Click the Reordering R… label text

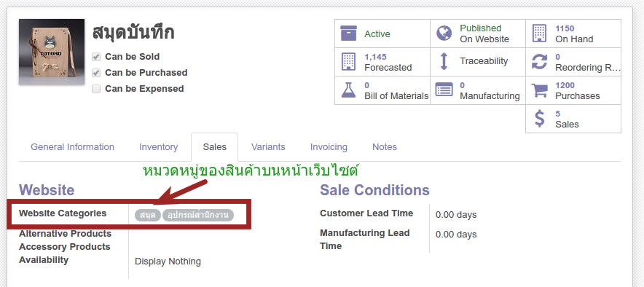pos(588,68)
